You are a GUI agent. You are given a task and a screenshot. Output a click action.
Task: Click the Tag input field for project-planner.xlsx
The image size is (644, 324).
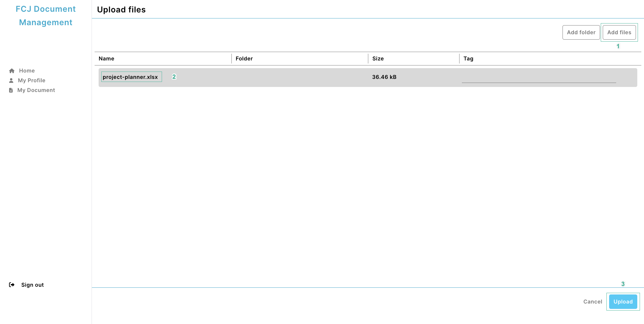[539, 78]
